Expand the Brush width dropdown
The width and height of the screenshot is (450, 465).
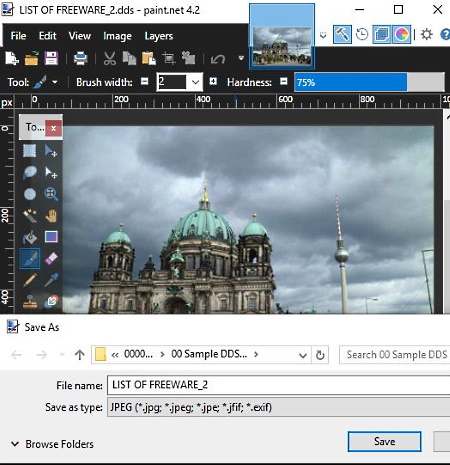tap(195, 82)
